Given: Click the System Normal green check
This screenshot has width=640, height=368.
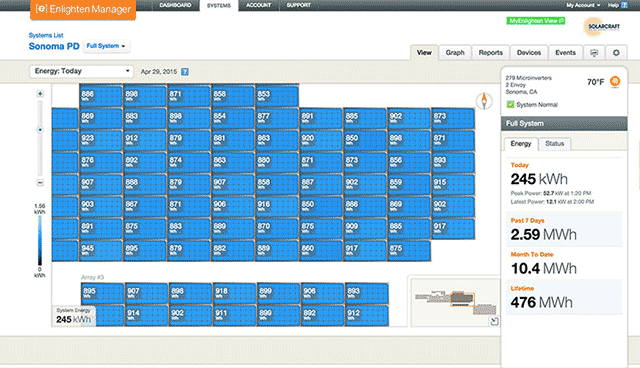Looking at the screenshot, I should coord(510,104).
